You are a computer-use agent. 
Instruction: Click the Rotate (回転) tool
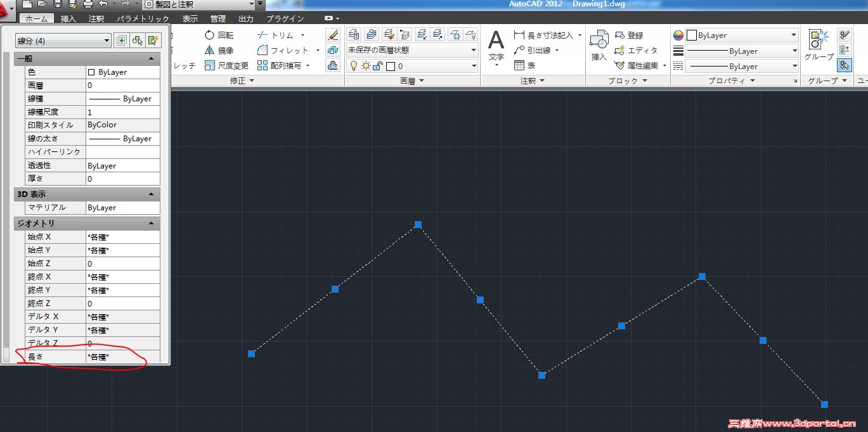point(219,35)
